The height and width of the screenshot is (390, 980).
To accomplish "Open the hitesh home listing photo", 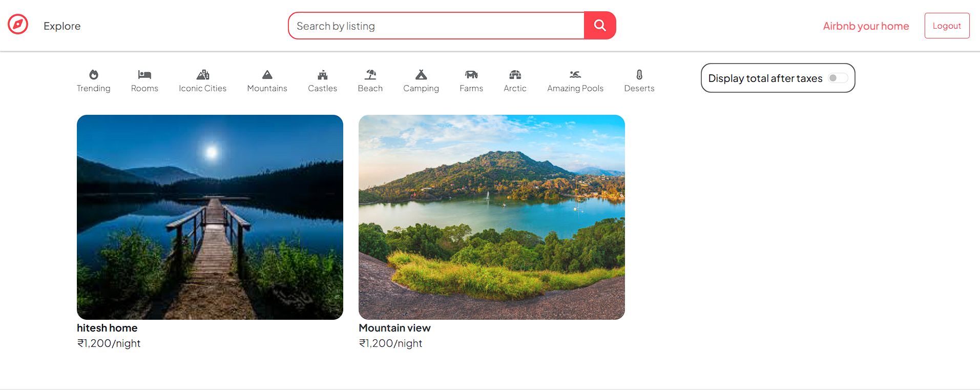I will tap(210, 217).
